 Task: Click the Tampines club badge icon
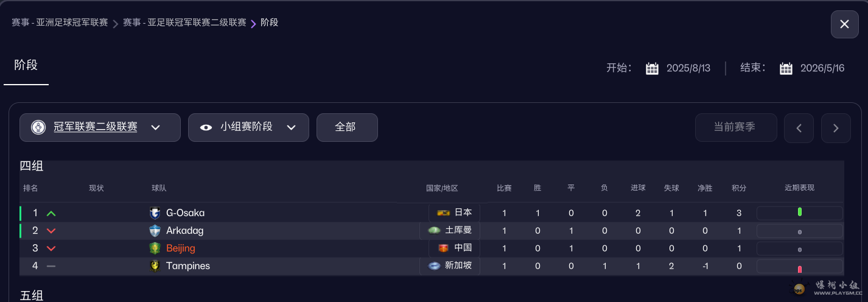click(155, 266)
